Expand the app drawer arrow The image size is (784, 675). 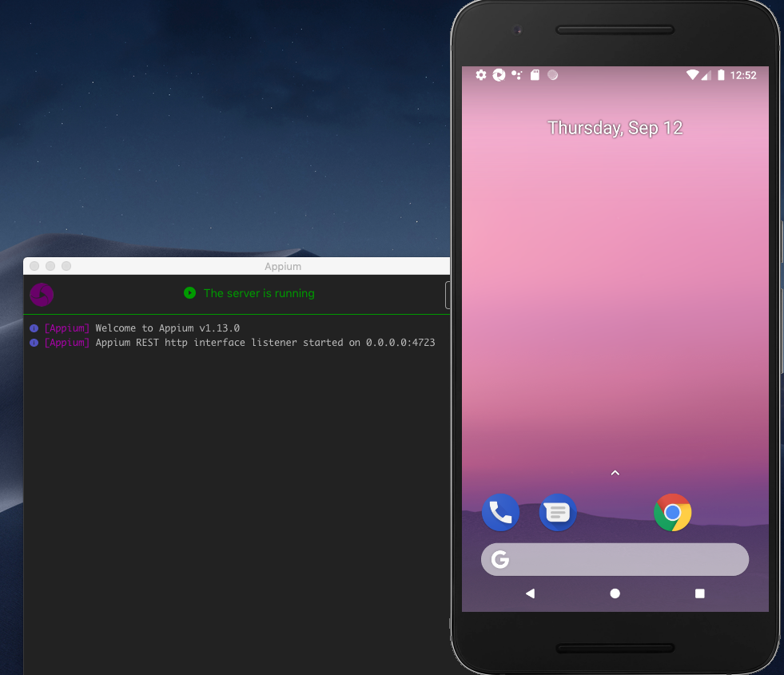click(x=615, y=473)
